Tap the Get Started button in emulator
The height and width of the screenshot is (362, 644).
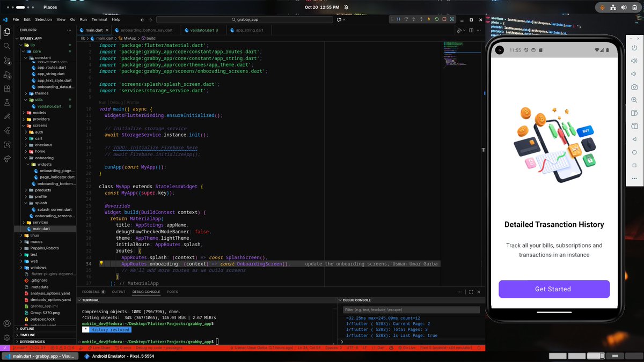click(x=554, y=289)
